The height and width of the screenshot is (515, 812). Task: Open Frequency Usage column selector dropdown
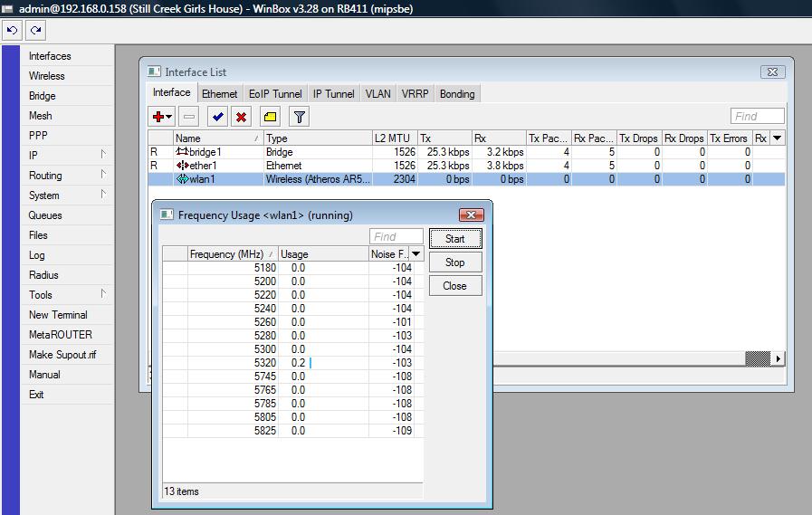pyautogui.click(x=416, y=253)
